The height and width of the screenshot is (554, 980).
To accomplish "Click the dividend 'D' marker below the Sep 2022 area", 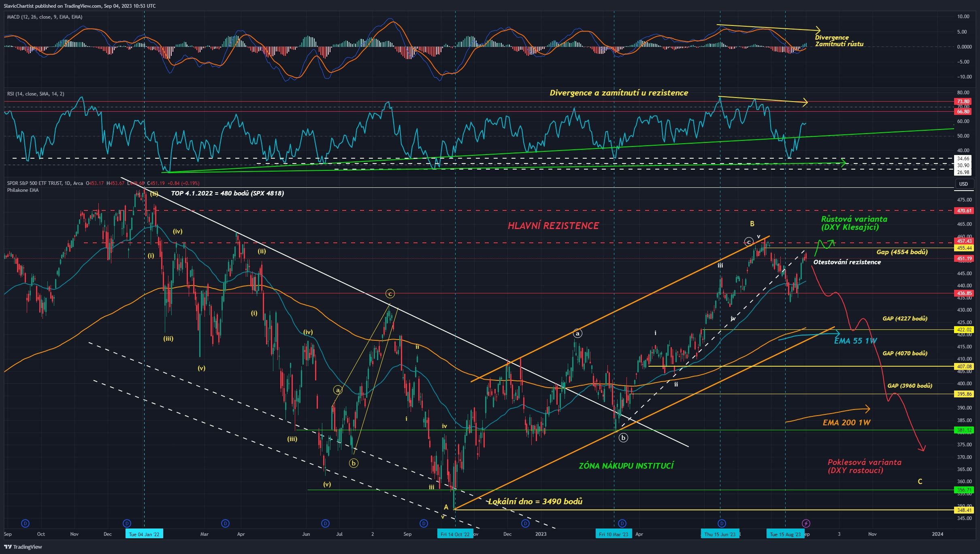I will click(424, 523).
